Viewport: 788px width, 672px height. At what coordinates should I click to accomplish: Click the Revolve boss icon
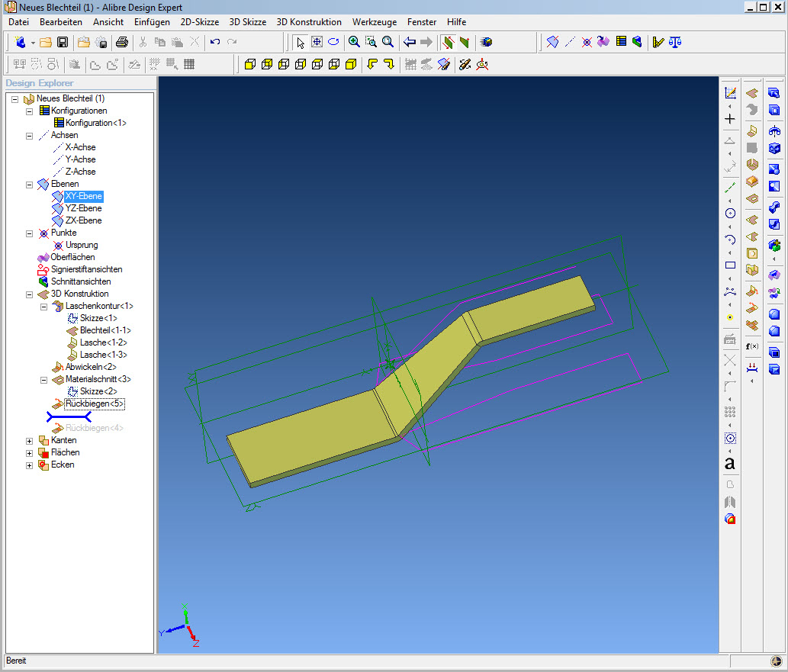774,131
